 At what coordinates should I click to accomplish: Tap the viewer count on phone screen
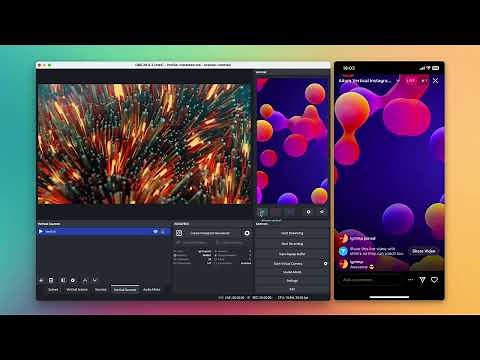(424, 81)
